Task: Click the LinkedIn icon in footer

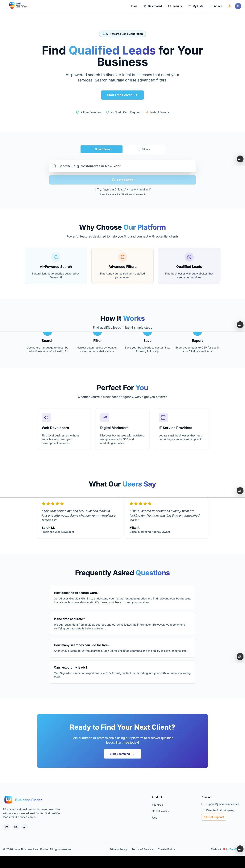Action: pos(15,827)
